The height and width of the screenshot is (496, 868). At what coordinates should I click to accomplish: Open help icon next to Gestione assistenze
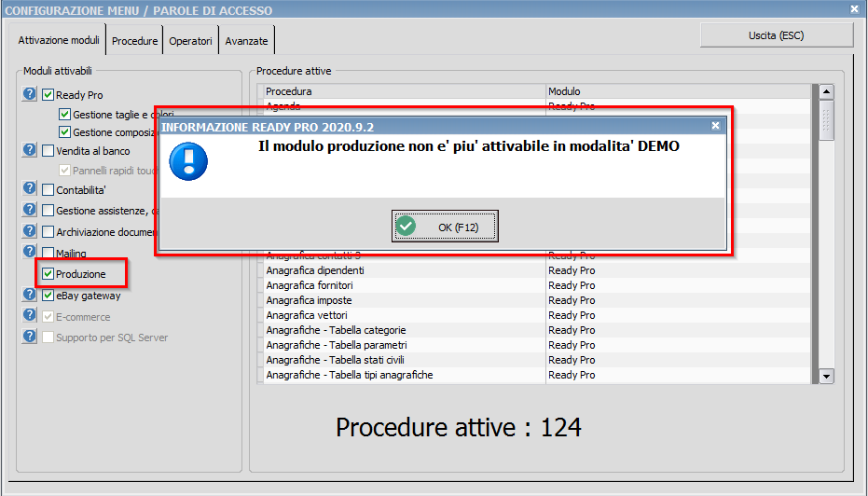[x=29, y=210]
